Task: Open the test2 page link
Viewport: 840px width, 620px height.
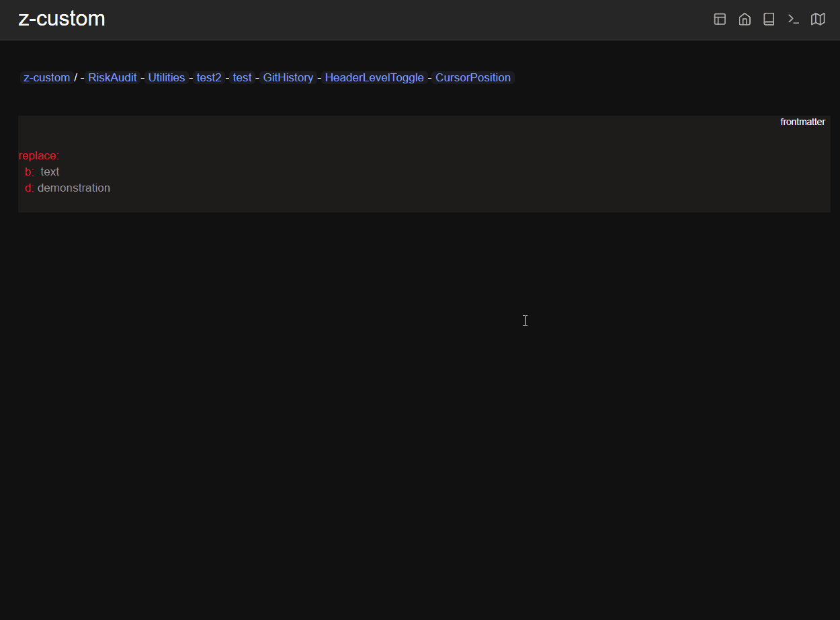Action: click(208, 78)
